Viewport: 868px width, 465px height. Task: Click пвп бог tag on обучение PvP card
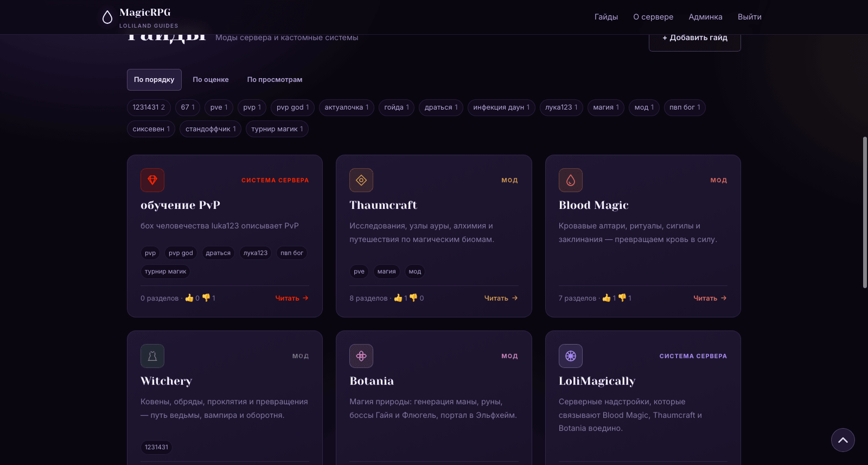292,253
